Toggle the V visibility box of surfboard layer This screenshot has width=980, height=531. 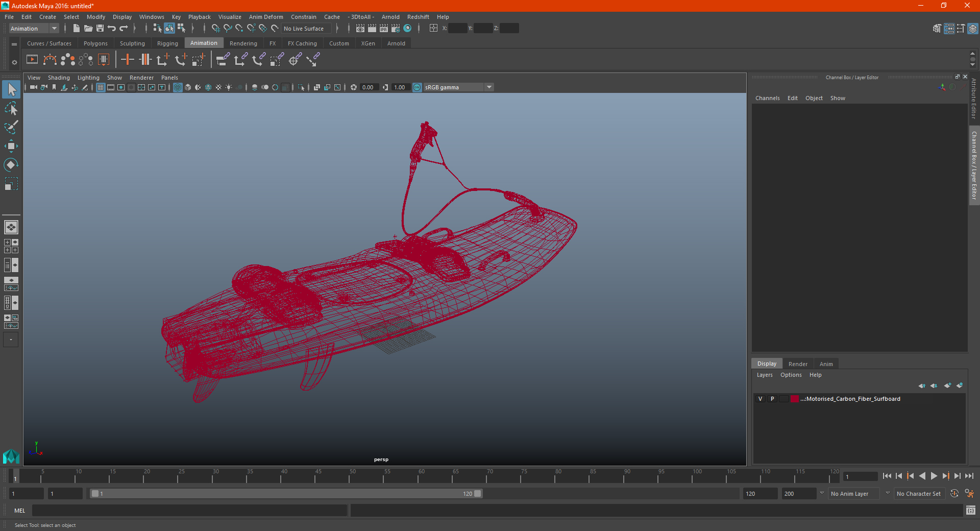pyautogui.click(x=760, y=399)
